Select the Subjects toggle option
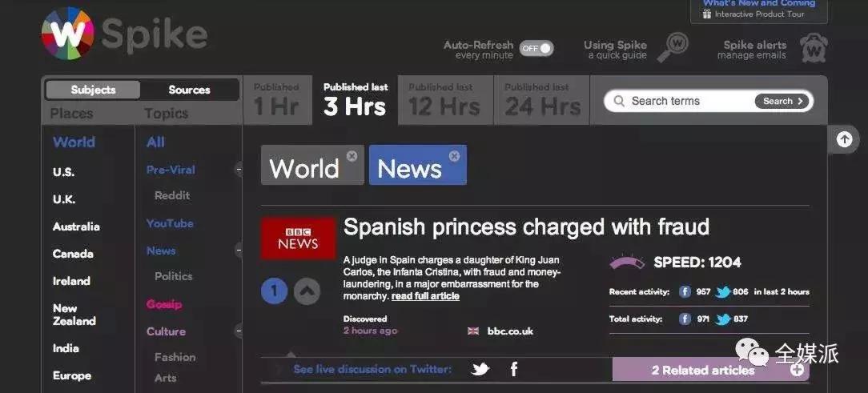The image size is (868, 393). 93,90
